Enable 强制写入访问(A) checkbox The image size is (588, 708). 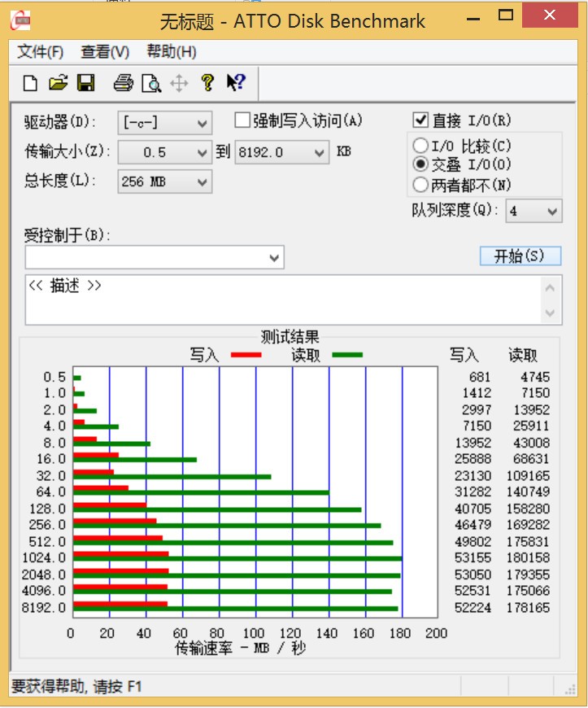pos(242,120)
